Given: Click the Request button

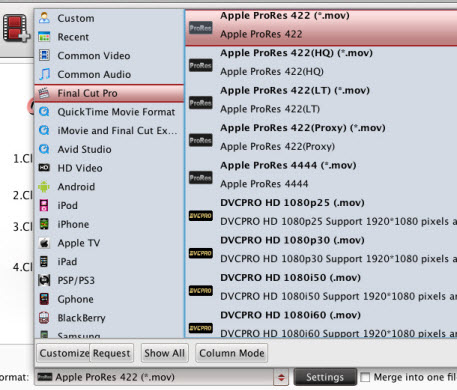Looking at the screenshot, I should click(112, 353).
